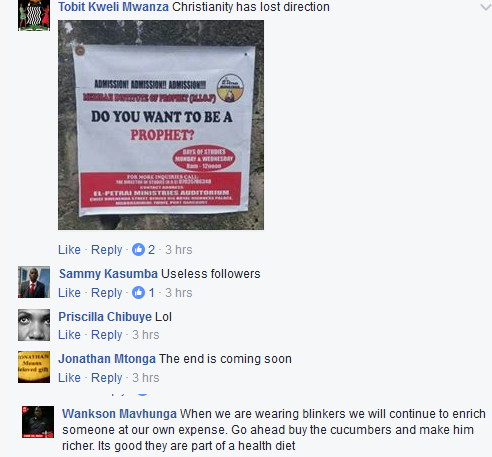492x457 pixels.
Task: Click the 3 hrs timestamp on Priscilla's comment
Action: pyautogui.click(x=146, y=335)
